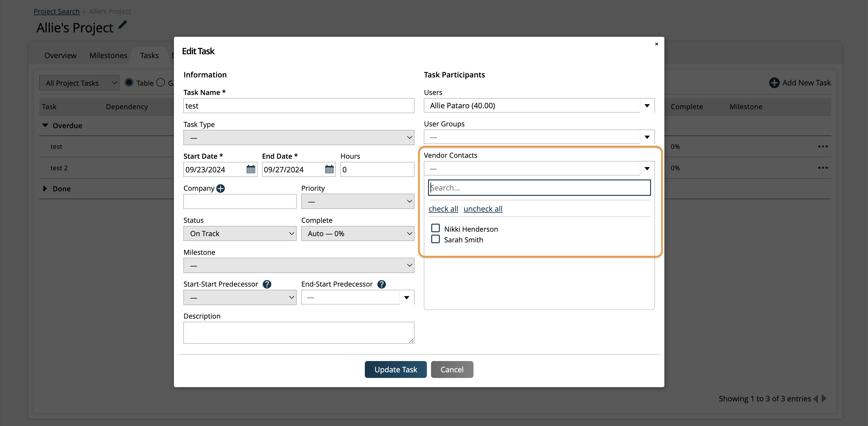Image resolution: width=868 pixels, height=426 pixels.
Task: Close the Edit Task dialog with the X
Action: tap(656, 44)
